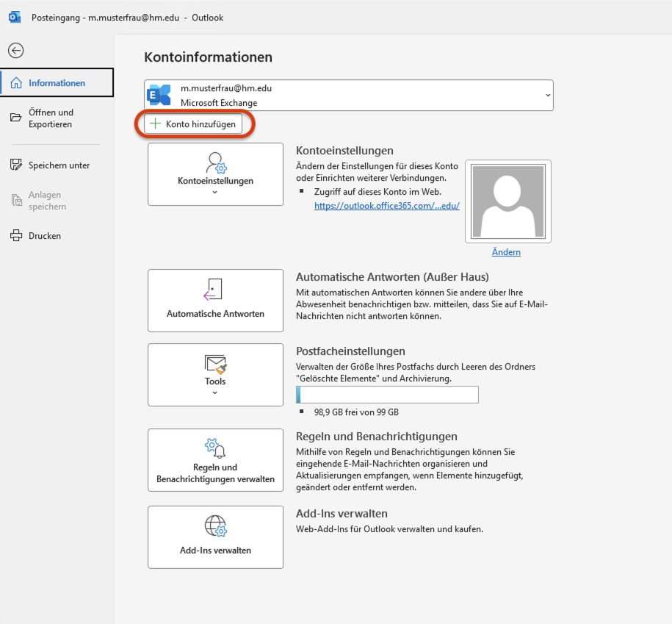Screen dimensions: 672x624
Task: Expand the account selector dropdown arrow
Action: pyautogui.click(x=548, y=96)
